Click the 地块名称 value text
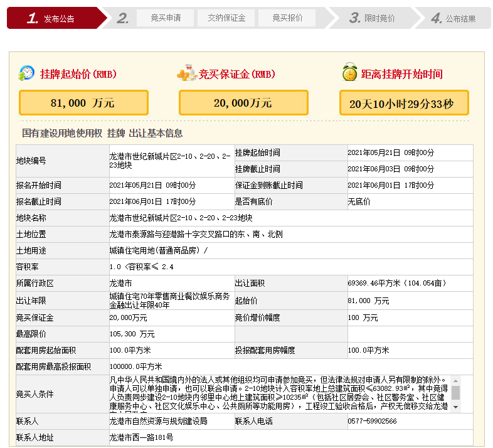 (181, 218)
